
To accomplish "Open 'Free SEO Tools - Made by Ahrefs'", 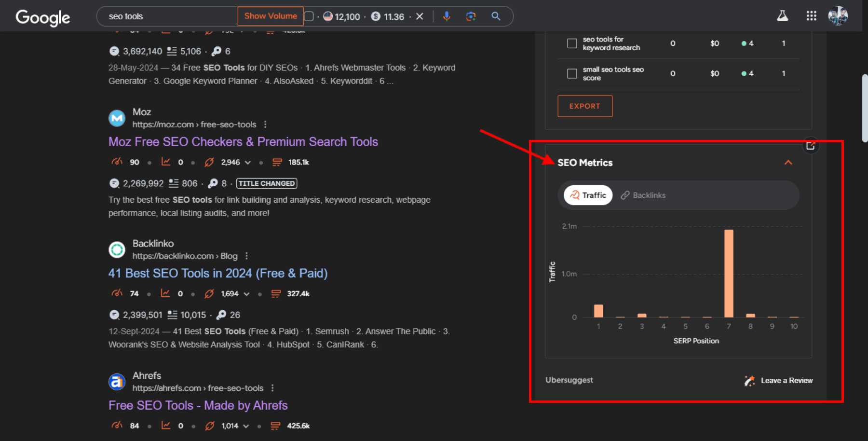I will pos(198,406).
